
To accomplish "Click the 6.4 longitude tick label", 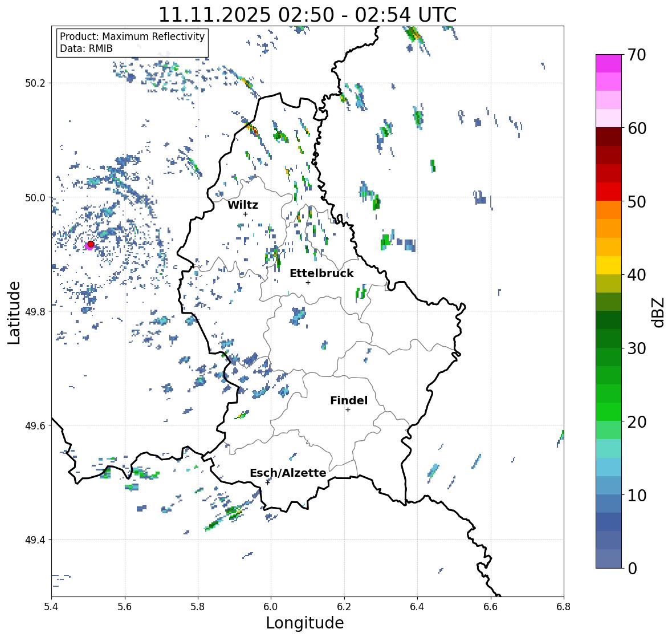I will 417,607.
